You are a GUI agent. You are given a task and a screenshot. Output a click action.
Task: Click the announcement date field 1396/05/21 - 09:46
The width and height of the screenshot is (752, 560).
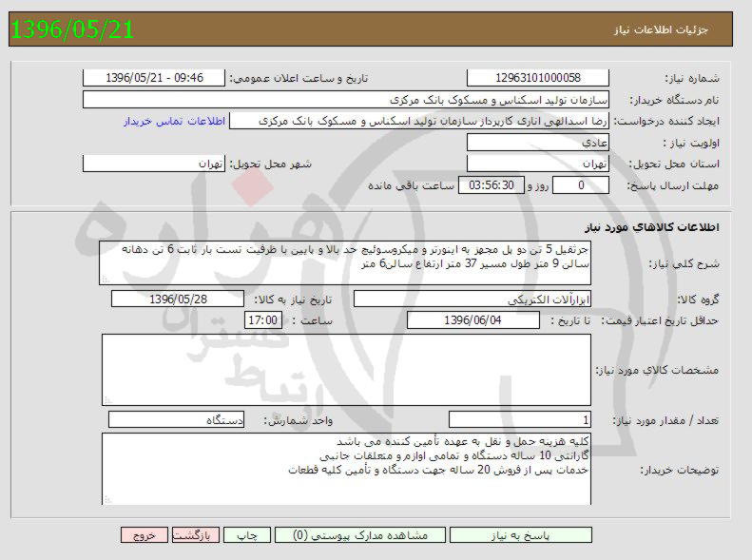154,78
